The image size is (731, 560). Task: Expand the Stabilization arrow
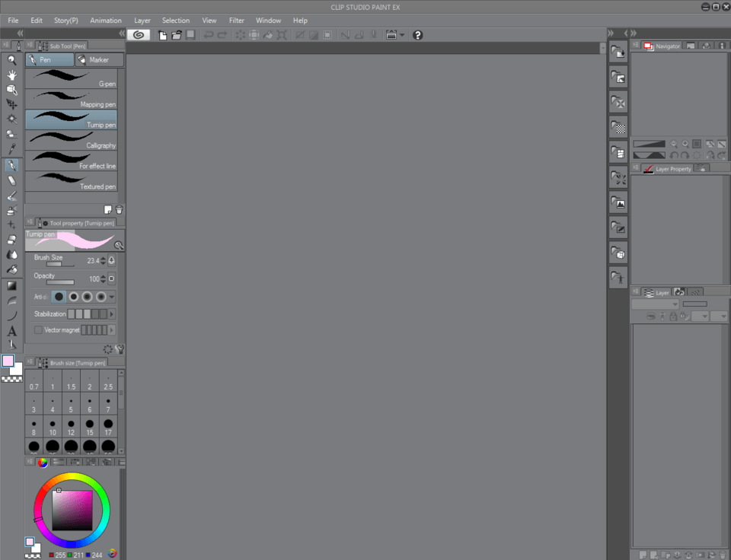pyautogui.click(x=112, y=313)
